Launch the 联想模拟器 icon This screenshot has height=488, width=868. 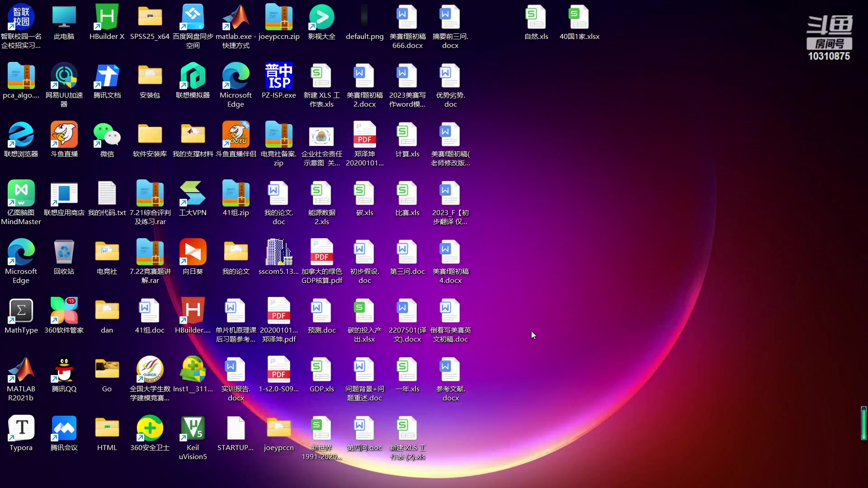(193, 80)
